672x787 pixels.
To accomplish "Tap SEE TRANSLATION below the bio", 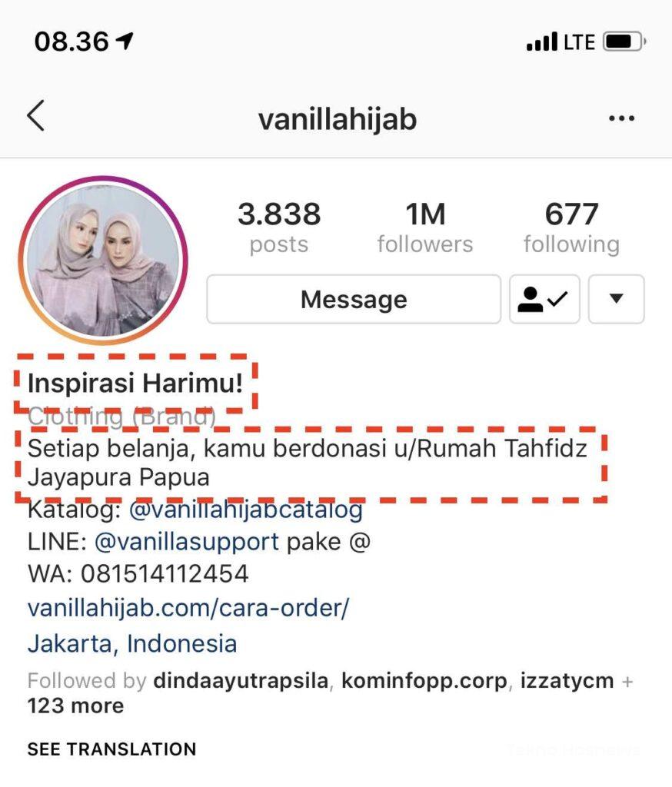I will [111, 749].
